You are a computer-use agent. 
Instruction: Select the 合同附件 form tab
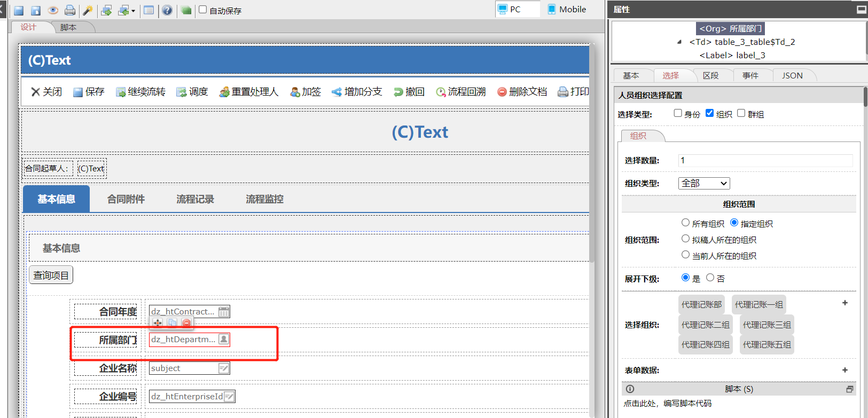coord(126,199)
